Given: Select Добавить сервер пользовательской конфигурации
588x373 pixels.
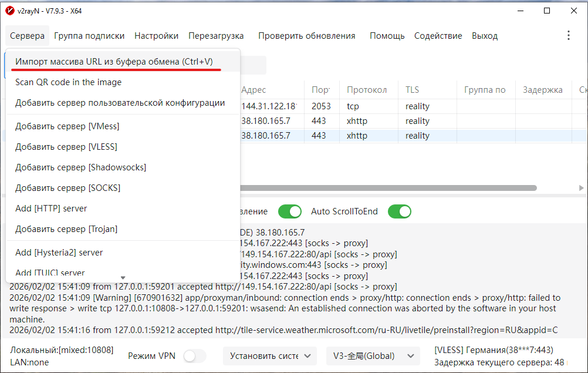Looking at the screenshot, I should tap(123, 103).
